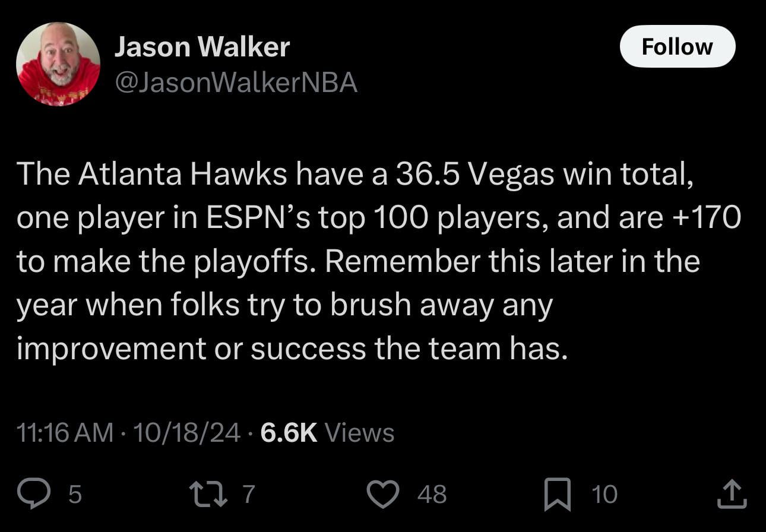This screenshot has width=766, height=532.
Task: Select the 10/18/24 post date
Action: 186,433
